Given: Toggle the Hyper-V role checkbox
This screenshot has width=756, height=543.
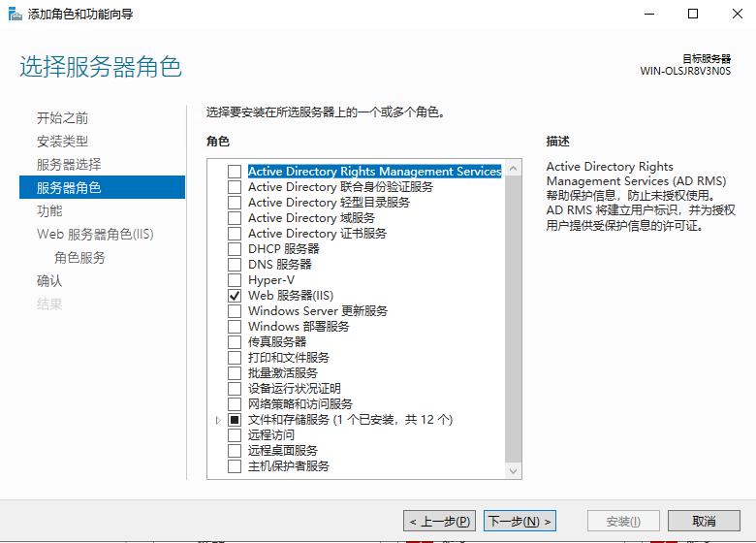Looking at the screenshot, I should pos(235,280).
